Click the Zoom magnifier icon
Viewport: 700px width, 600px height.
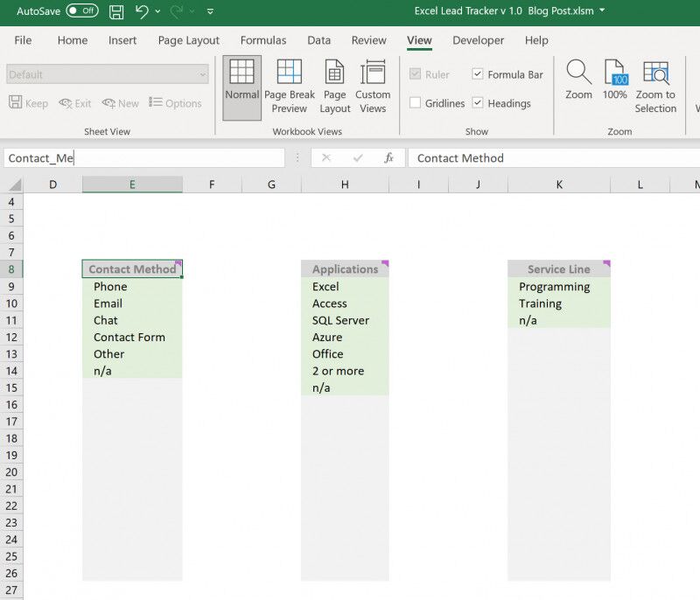578,85
